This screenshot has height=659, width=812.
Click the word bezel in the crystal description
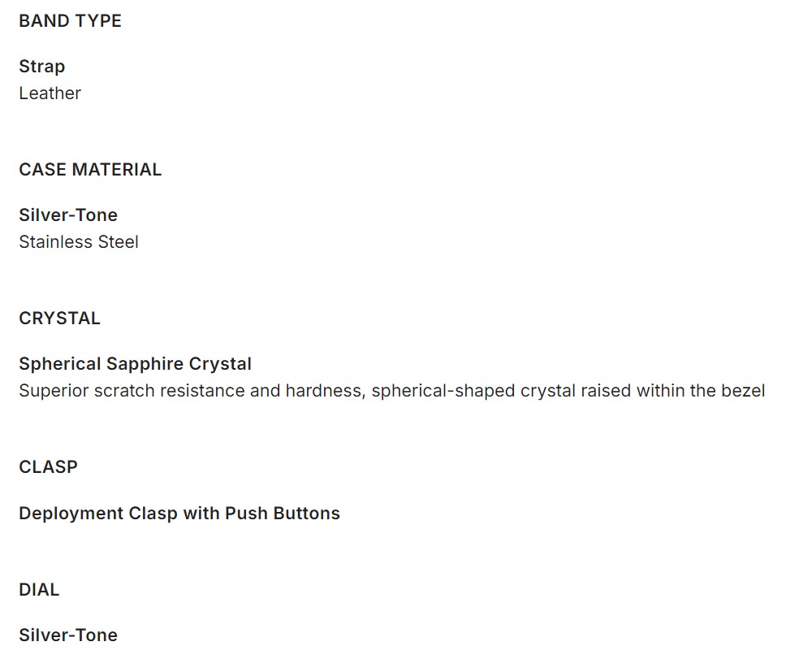tap(743, 391)
